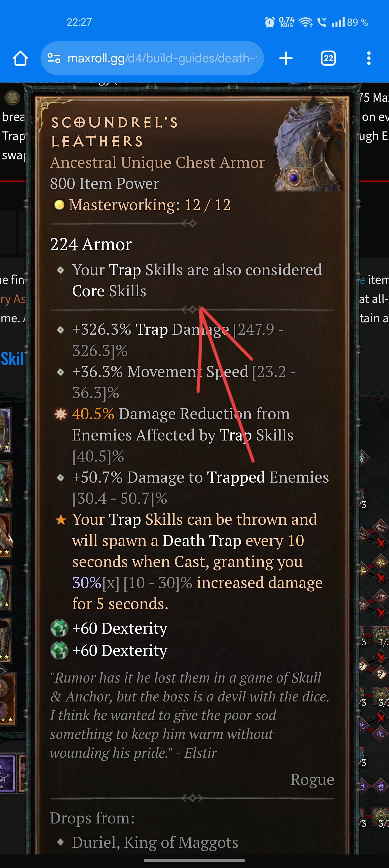
Task: Tap the 224 Armor stat line
Action: coord(91,244)
